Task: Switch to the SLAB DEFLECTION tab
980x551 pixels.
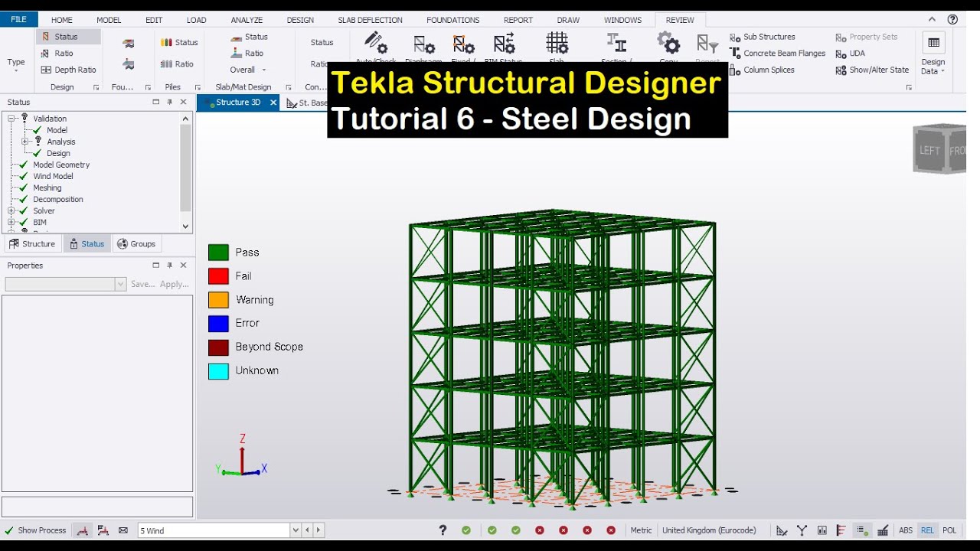Action: (x=370, y=20)
